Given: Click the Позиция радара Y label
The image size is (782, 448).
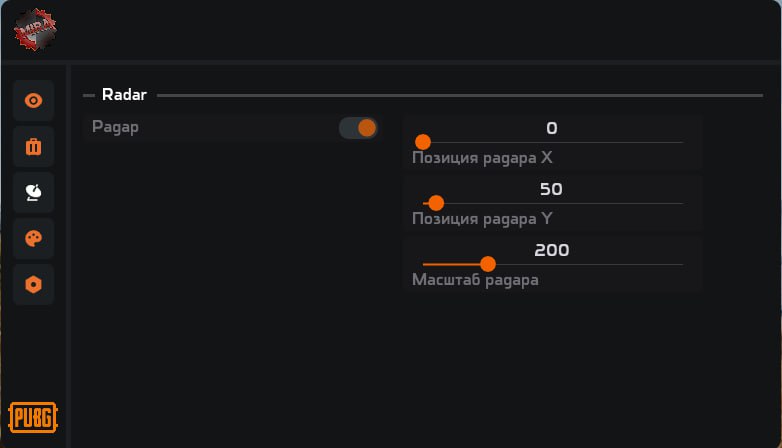Looking at the screenshot, I should point(482,219).
